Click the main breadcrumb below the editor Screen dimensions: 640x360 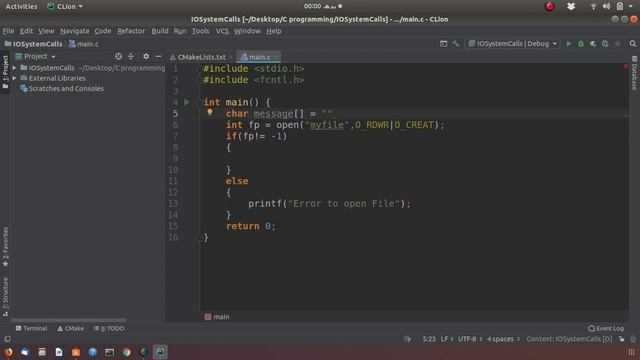[x=217, y=317]
